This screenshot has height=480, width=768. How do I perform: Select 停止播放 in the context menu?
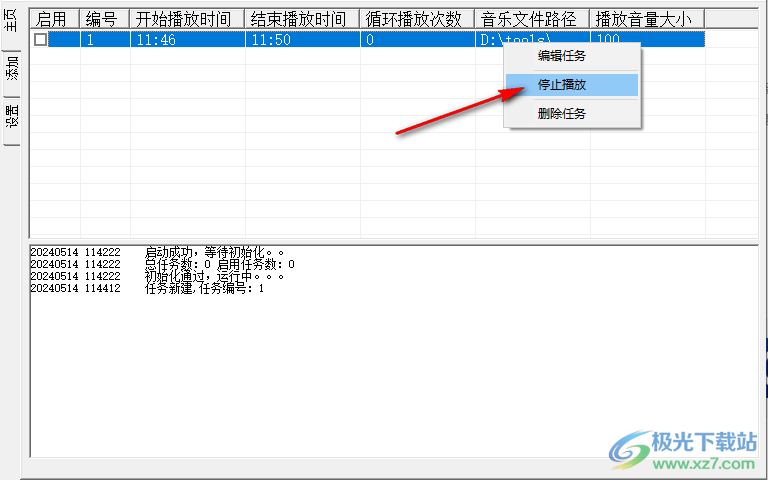(x=562, y=85)
